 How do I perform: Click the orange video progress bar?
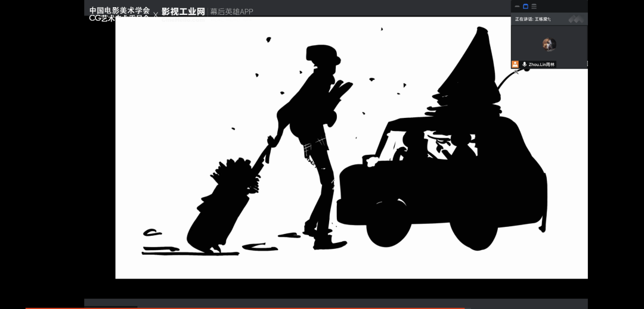pos(245,308)
